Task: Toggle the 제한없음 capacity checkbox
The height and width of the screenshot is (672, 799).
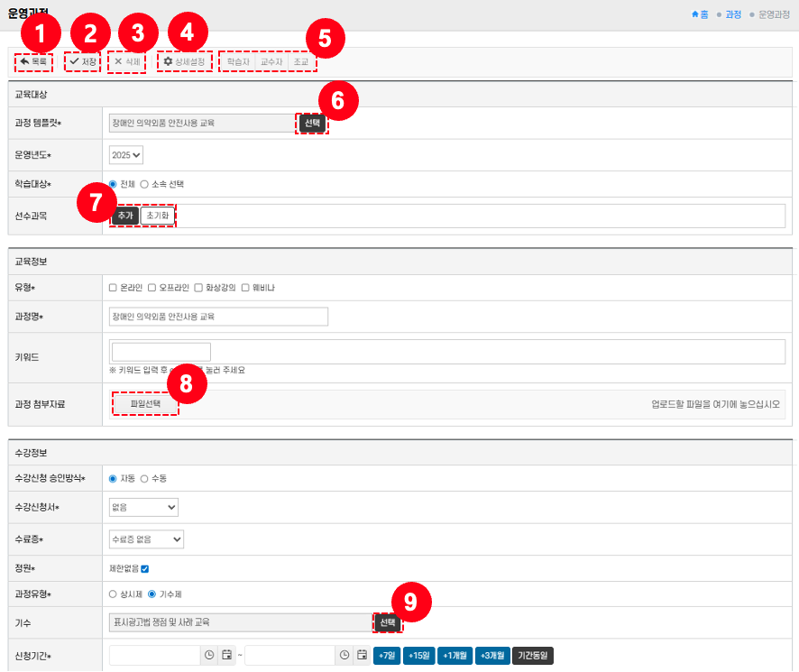Action: [144, 569]
